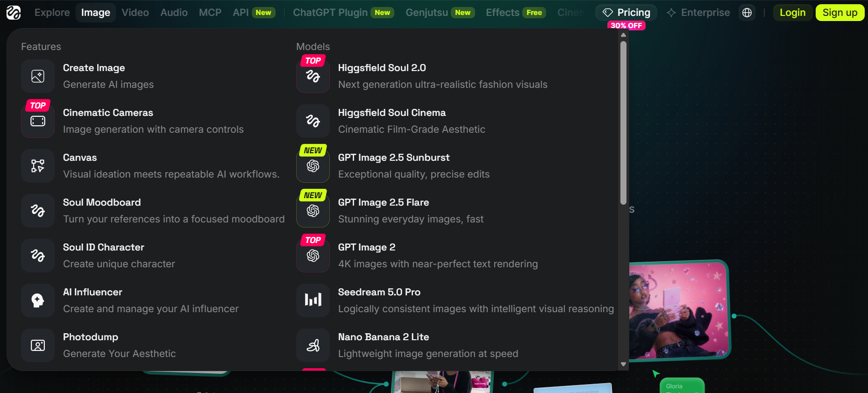Click the Higgsfield Soul 2.0 model icon
The height and width of the screenshot is (393, 868).
coord(313,76)
